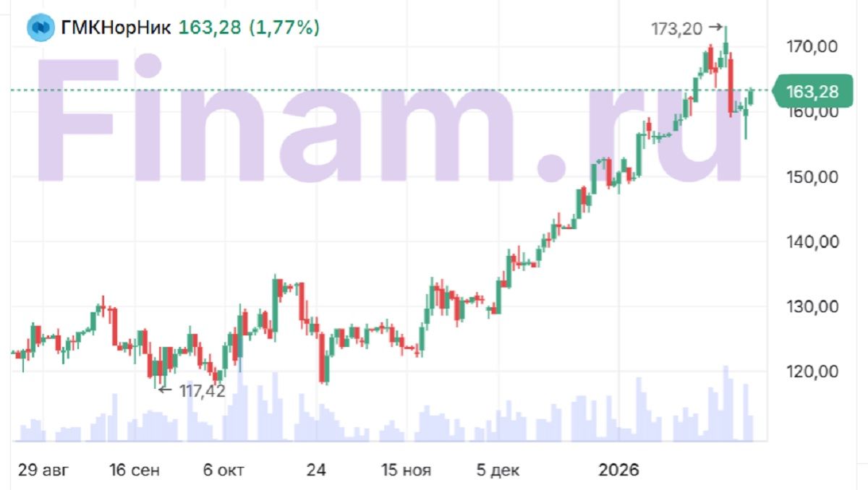Click the 150,00 price axis label
The width and height of the screenshot is (868, 490).
tap(814, 177)
